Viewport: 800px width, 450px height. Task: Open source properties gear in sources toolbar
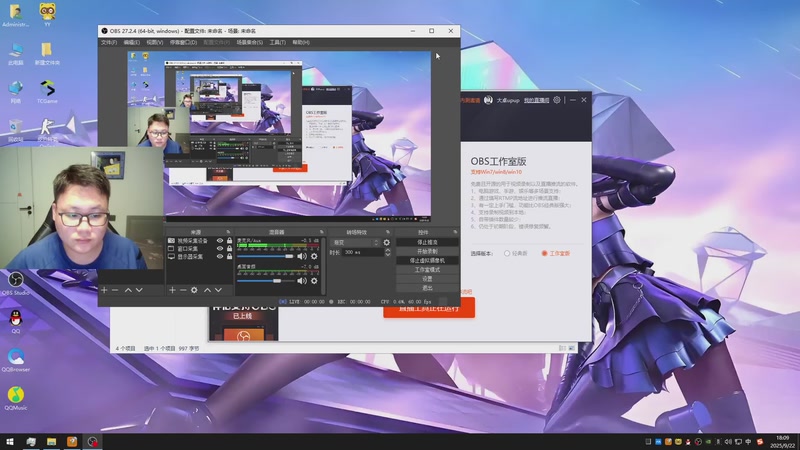tap(194, 290)
